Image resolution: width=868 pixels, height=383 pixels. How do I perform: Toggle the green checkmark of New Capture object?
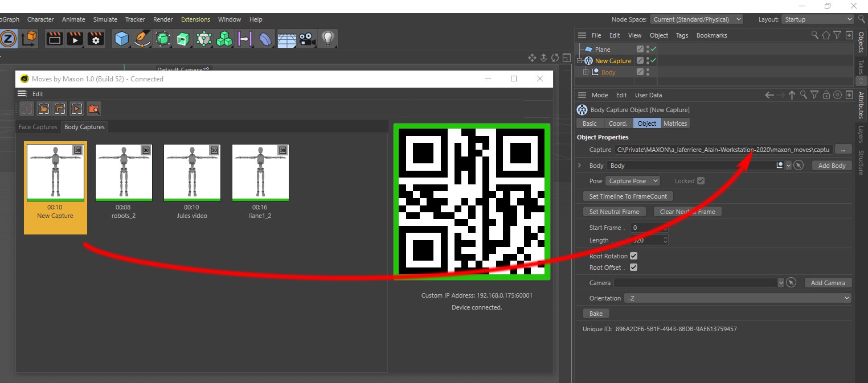[654, 61]
